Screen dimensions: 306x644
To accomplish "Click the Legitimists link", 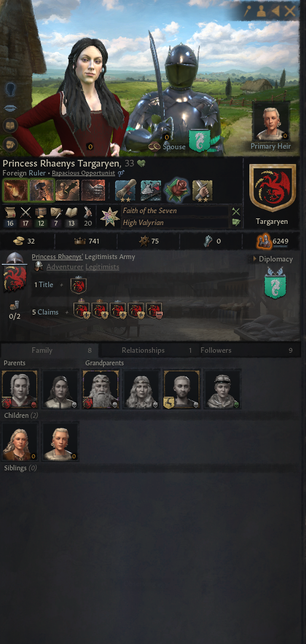I will click(x=102, y=267).
